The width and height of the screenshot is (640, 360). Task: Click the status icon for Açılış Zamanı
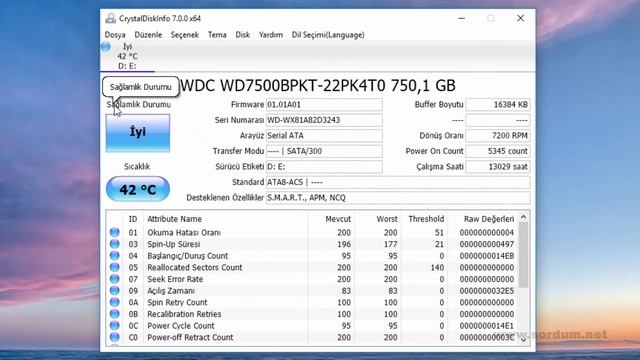(115, 291)
